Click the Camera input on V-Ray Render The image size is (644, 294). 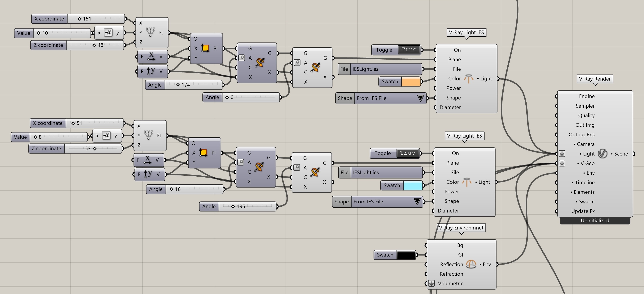tap(584, 144)
